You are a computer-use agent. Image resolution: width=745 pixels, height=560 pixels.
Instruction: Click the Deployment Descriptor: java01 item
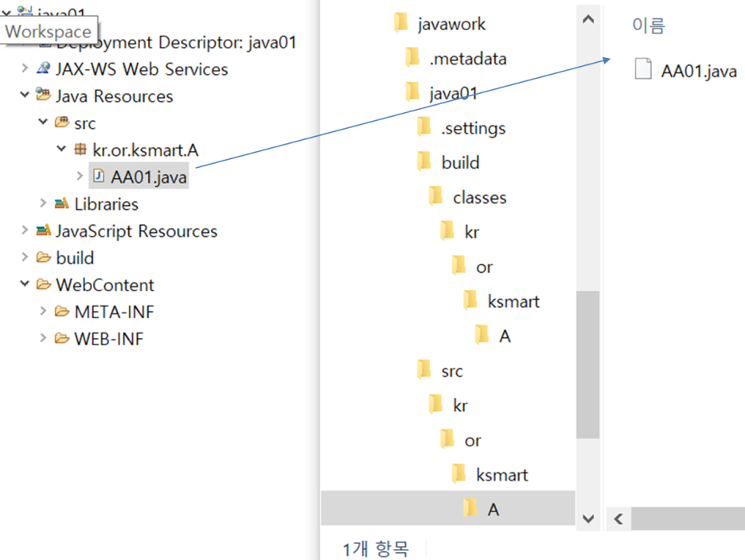pos(176,42)
